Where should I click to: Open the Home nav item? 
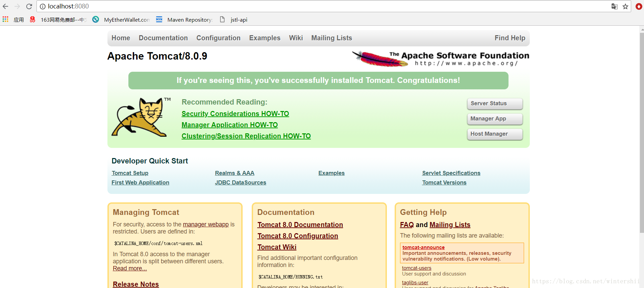tap(121, 38)
